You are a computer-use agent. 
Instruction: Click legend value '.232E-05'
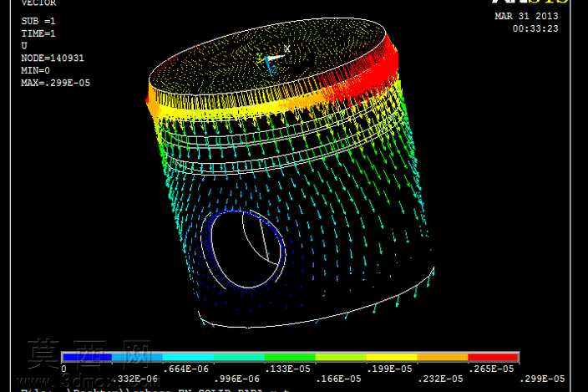point(440,379)
